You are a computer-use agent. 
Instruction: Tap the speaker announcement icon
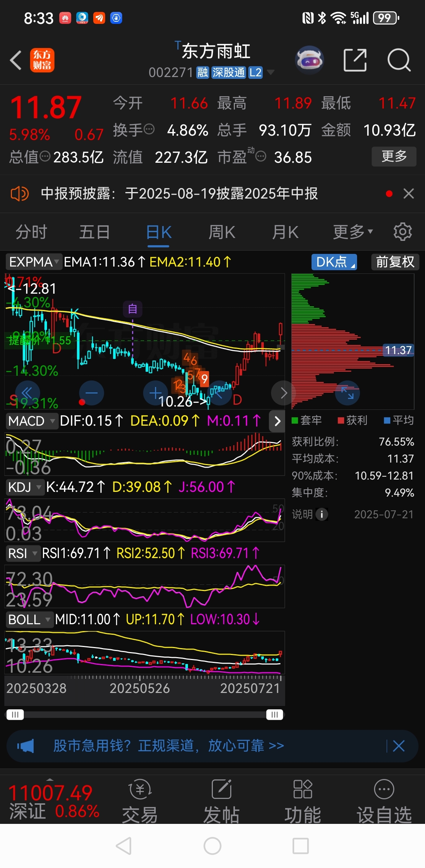click(20, 194)
